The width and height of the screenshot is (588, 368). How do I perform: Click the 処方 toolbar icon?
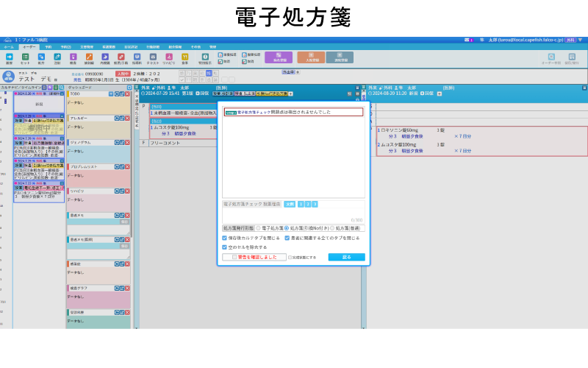coord(41,57)
